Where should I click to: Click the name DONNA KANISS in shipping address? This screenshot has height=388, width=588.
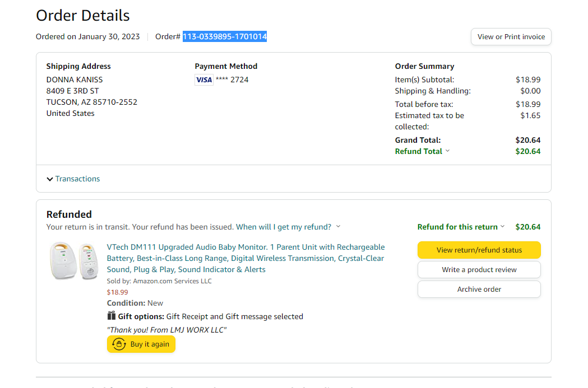click(x=74, y=80)
